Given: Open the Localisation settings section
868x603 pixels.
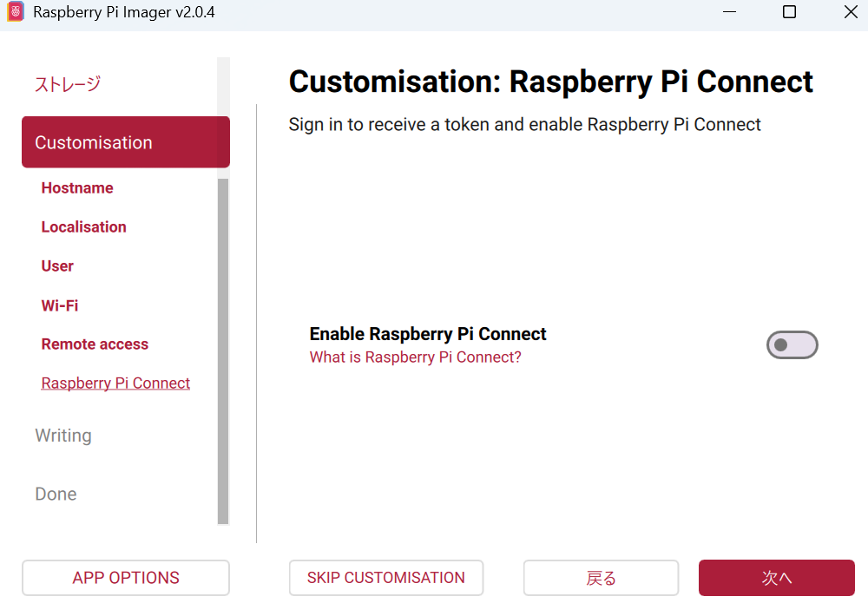Looking at the screenshot, I should coord(83,227).
